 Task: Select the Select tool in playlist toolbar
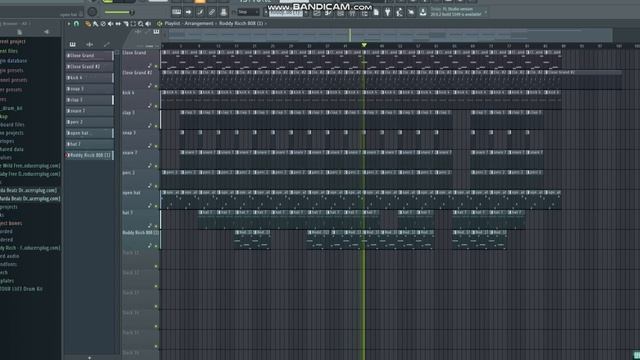click(x=133, y=24)
